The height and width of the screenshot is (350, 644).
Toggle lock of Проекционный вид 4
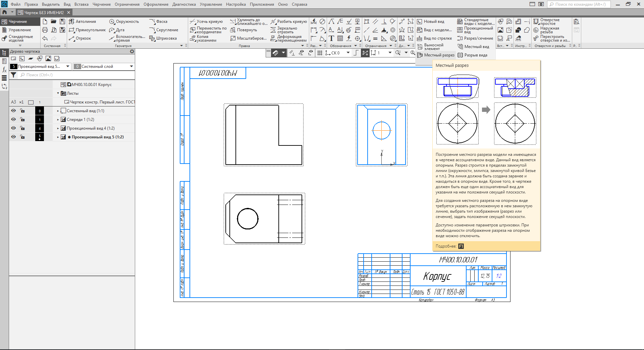click(x=22, y=128)
